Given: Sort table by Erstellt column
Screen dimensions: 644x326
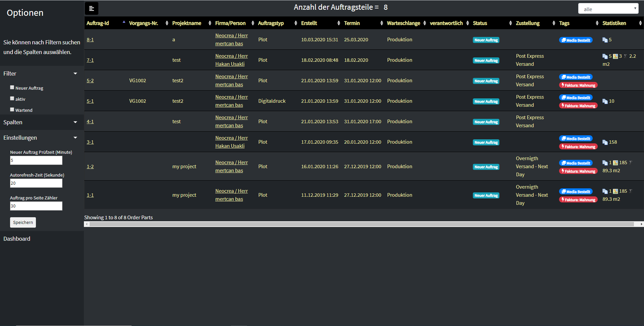Looking at the screenshot, I should (x=320, y=23).
